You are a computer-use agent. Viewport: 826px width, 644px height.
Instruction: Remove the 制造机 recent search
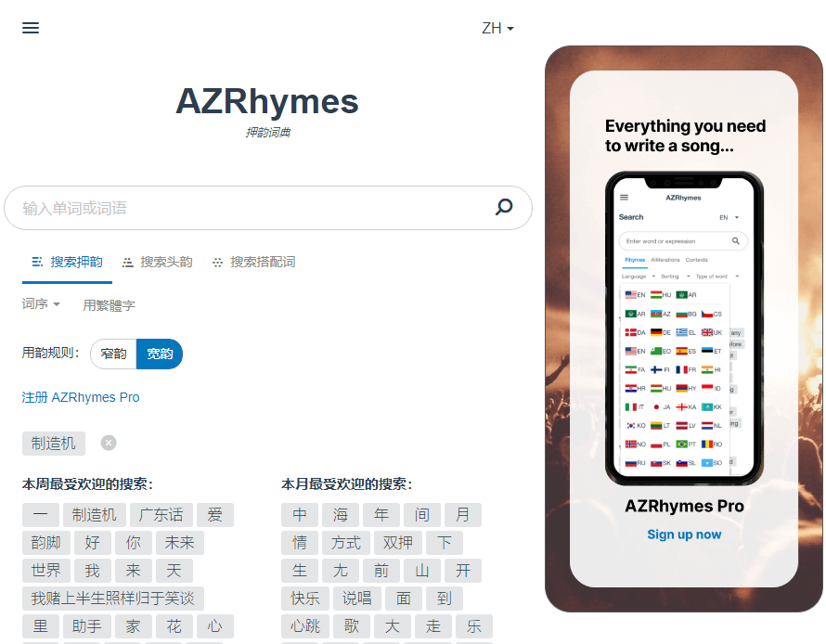109,443
